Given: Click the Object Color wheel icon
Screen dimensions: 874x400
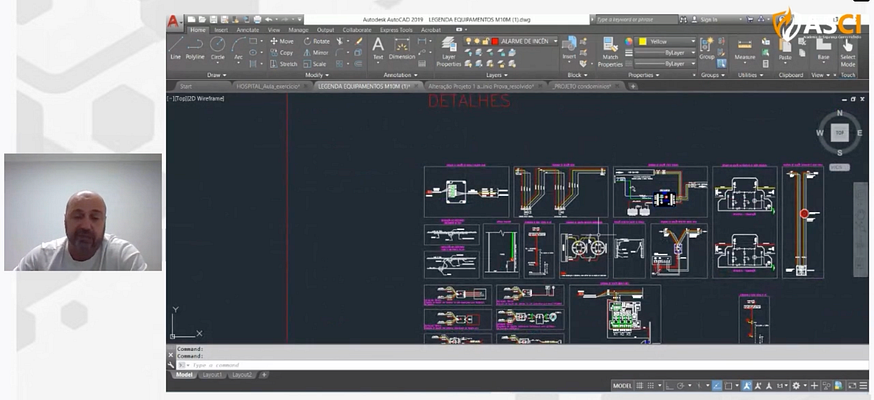Looking at the screenshot, I should click(629, 41).
